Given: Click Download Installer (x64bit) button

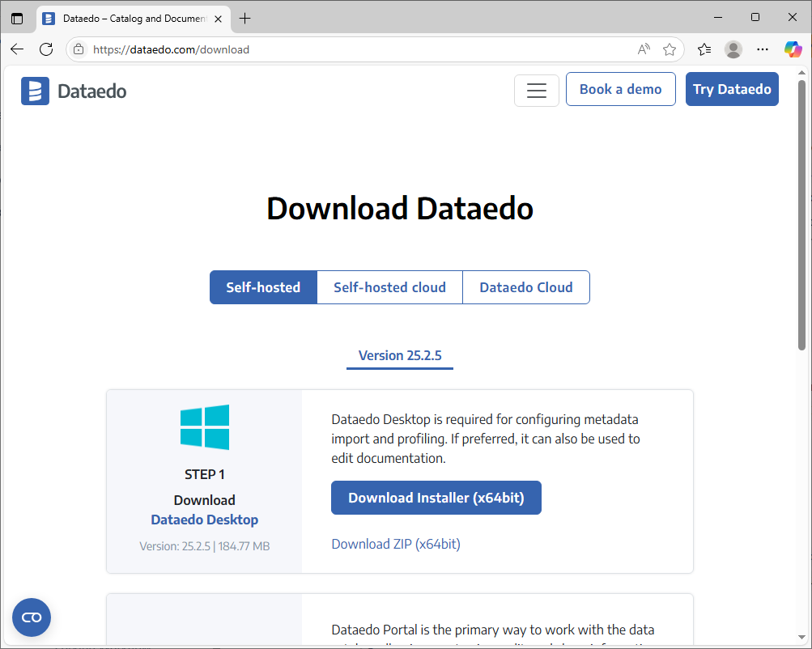Looking at the screenshot, I should [x=436, y=498].
